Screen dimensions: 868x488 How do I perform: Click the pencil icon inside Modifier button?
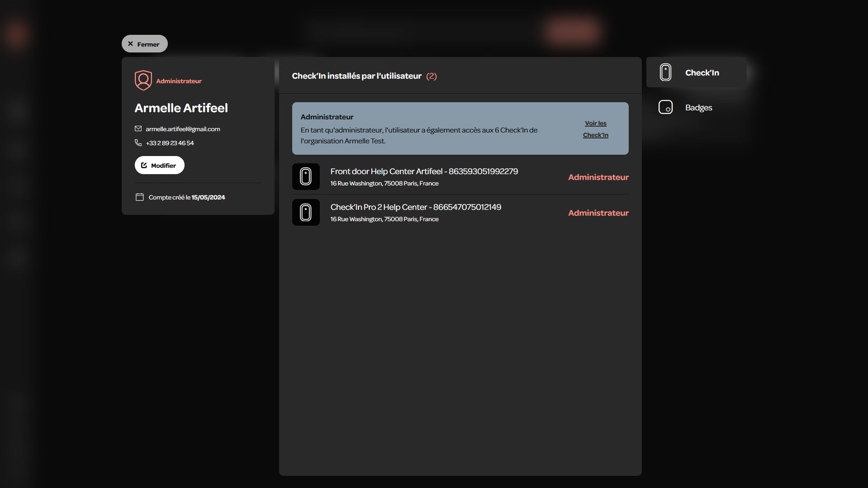pyautogui.click(x=144, y=165)
